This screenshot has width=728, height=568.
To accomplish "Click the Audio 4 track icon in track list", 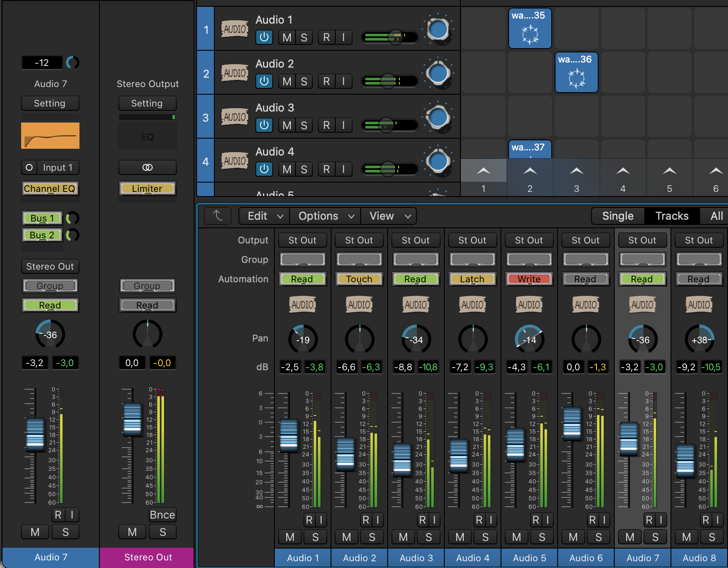I will point(235,161).
